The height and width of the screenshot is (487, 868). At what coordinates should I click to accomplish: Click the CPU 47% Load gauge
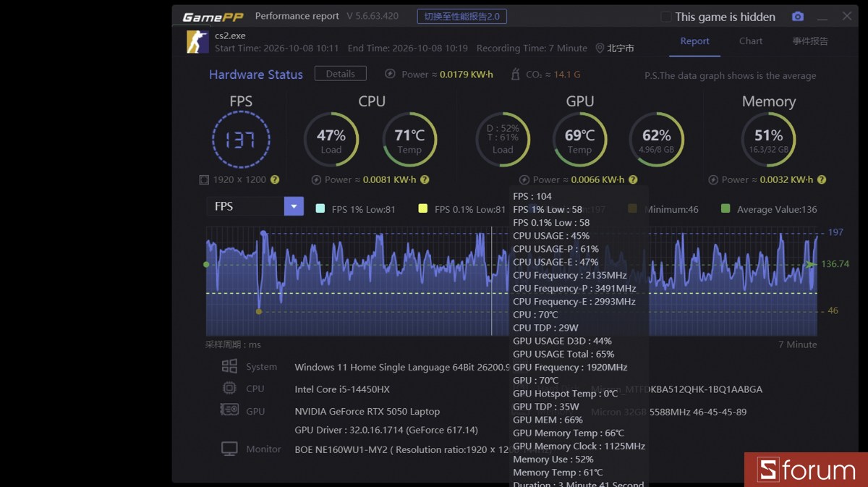[331, 140]
